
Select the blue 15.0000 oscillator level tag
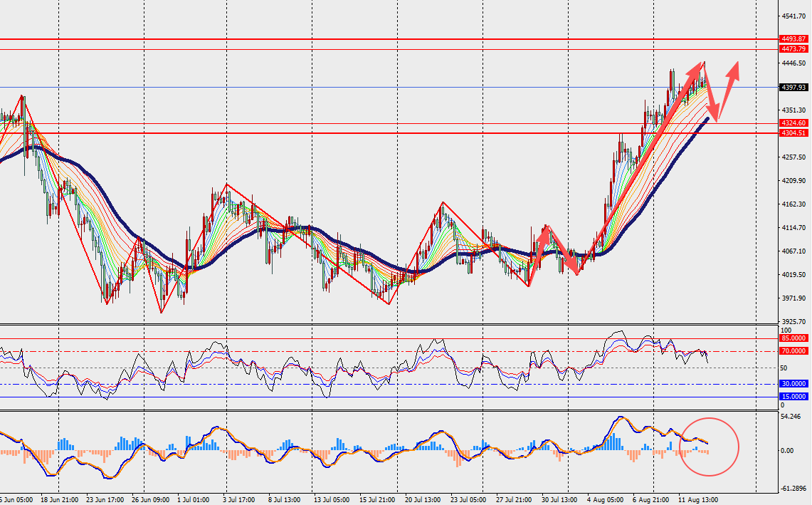coord(793,397)
